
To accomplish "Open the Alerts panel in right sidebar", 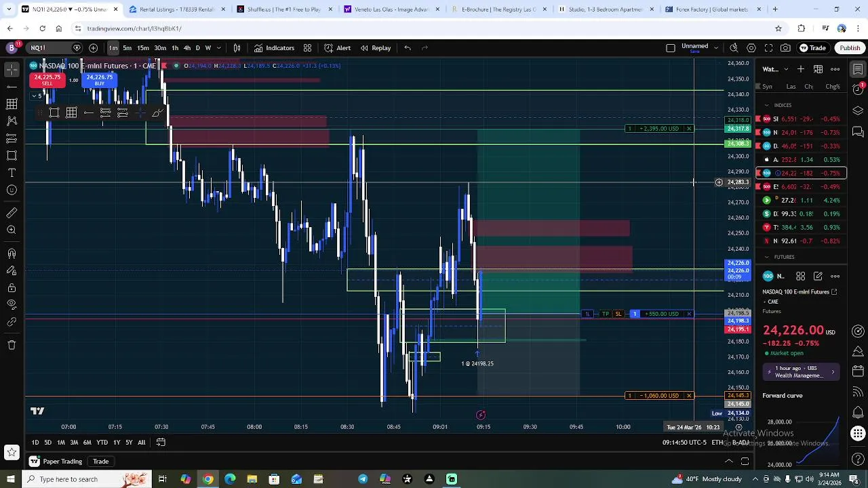I will (858, 89).
